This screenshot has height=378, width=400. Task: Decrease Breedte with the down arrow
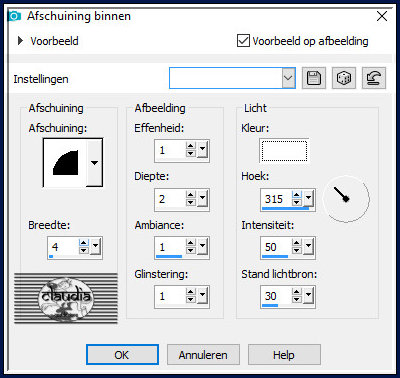(84, 251)
